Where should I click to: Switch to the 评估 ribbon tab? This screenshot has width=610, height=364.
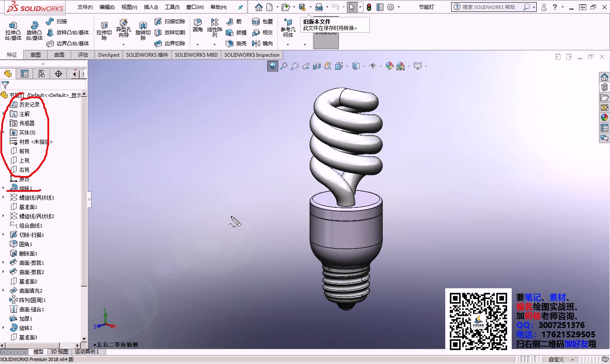point(83,55)
